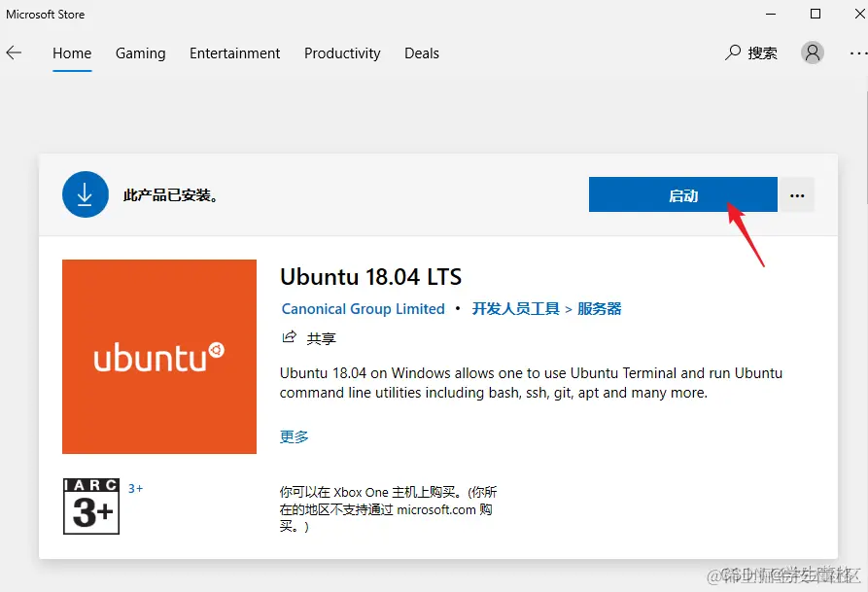The width and height of the screenshot is (868, 592).
Task: Click the 此产品已安装 status text
Action: (x=171, y=195)
